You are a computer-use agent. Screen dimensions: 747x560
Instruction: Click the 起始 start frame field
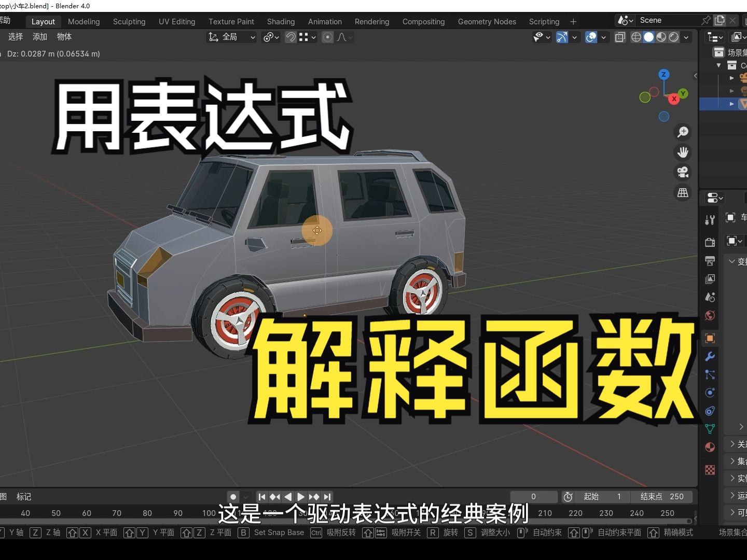point(603,497)
